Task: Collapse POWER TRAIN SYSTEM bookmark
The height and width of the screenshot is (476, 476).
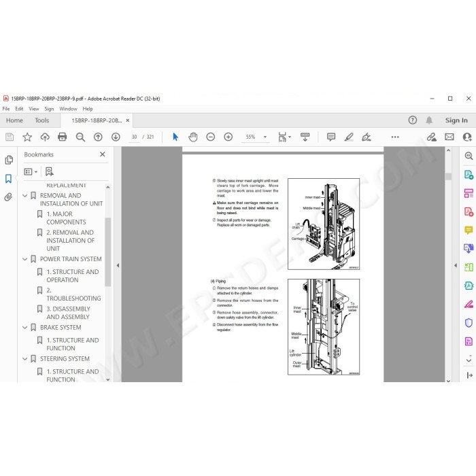Action: (x=25, y=259)
